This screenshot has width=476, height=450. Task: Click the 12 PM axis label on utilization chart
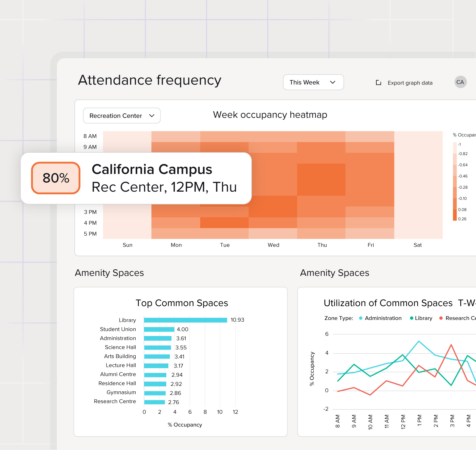[403, 422]
